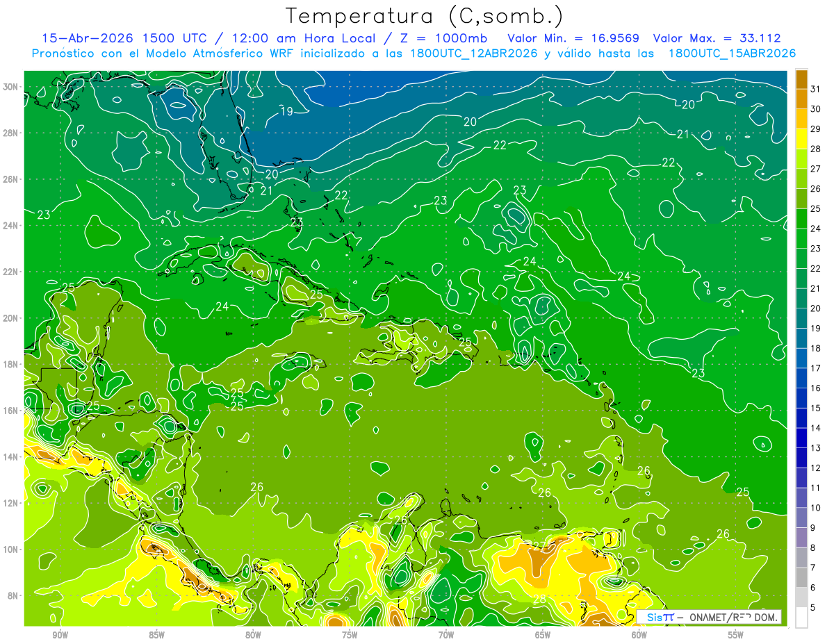Click the SisTT ONAMET/RED DOM. logo box
Image resolution: width=834 pixels, height=644 pixels.
(x=709, y=617)
